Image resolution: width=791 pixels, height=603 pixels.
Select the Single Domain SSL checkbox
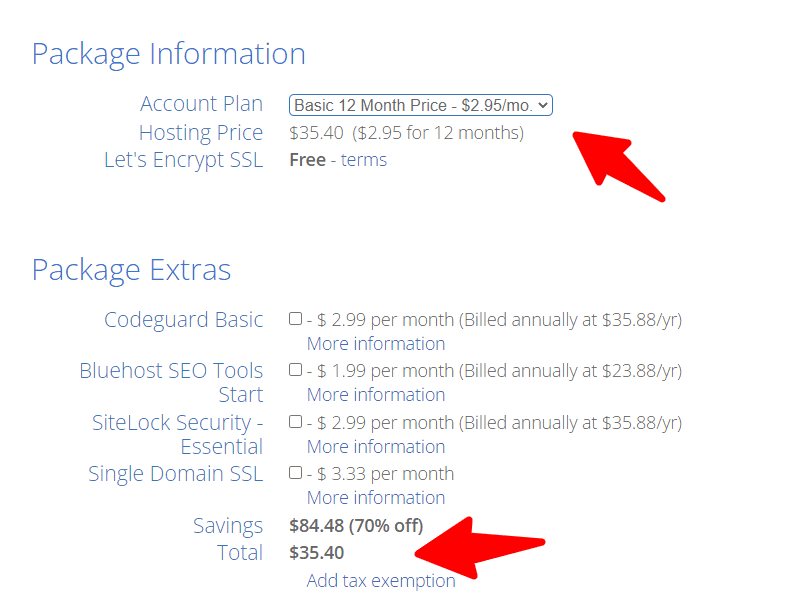pos(296,473)
